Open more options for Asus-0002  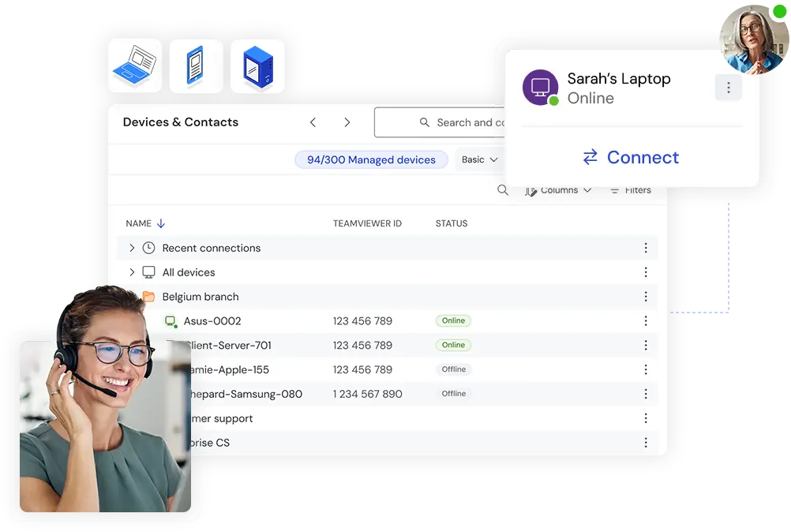point(645,320)
